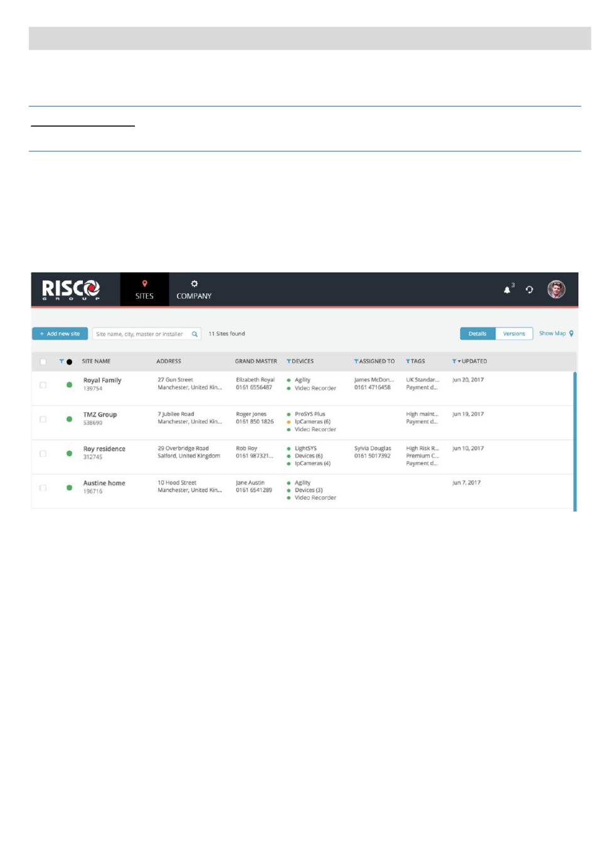Click the Show Map pin icon
Screen dimensions: 596x868
click(571, 333)
